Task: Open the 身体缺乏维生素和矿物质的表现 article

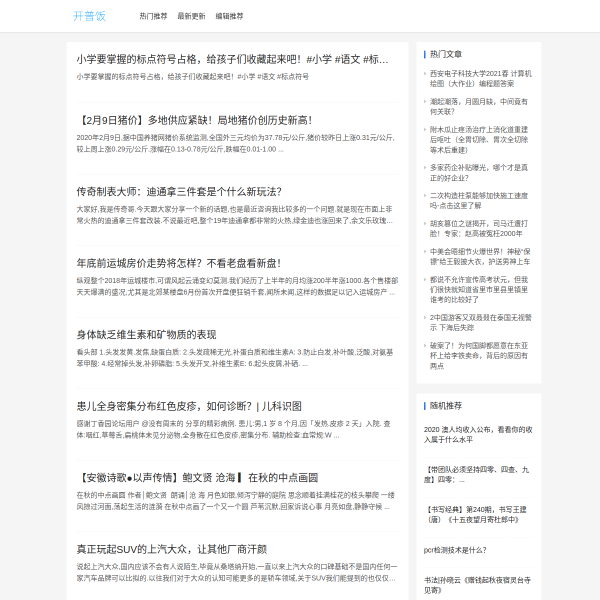Action: pyautogui.click(x=146, y=334)
